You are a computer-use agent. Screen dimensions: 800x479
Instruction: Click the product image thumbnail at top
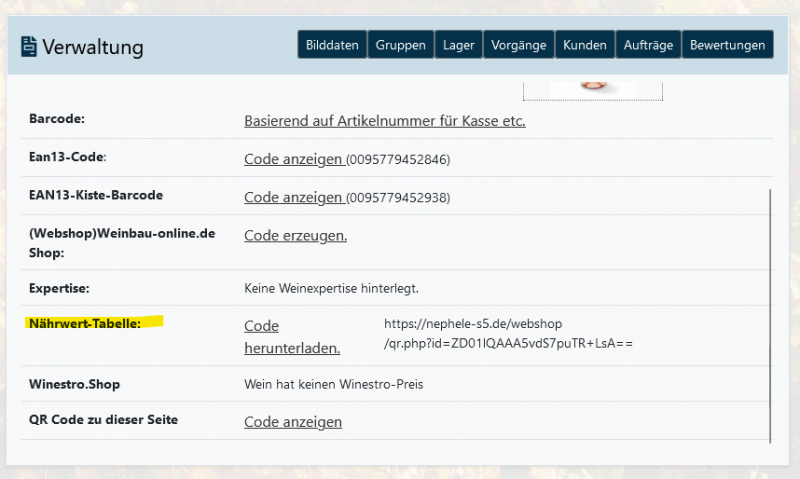pos(592,89)
